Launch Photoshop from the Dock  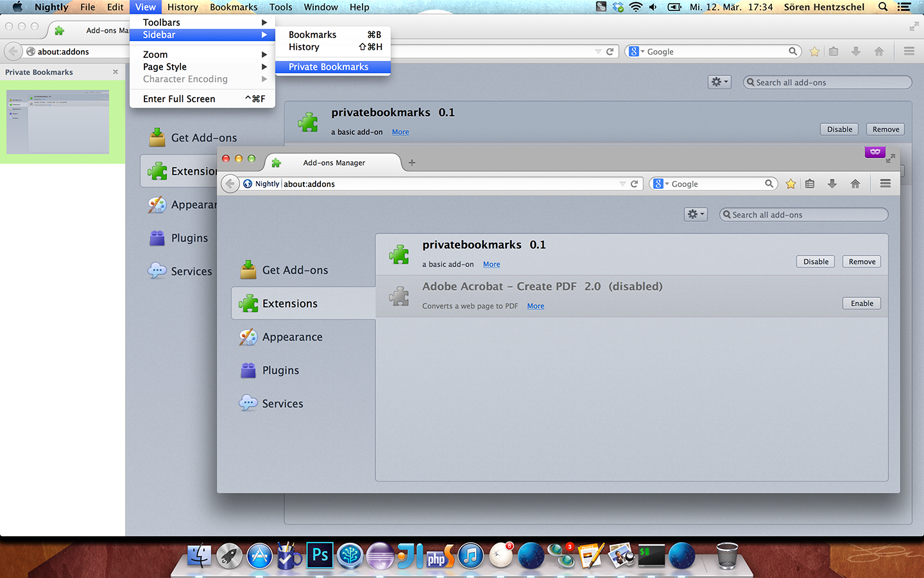[x=320, y=556]
